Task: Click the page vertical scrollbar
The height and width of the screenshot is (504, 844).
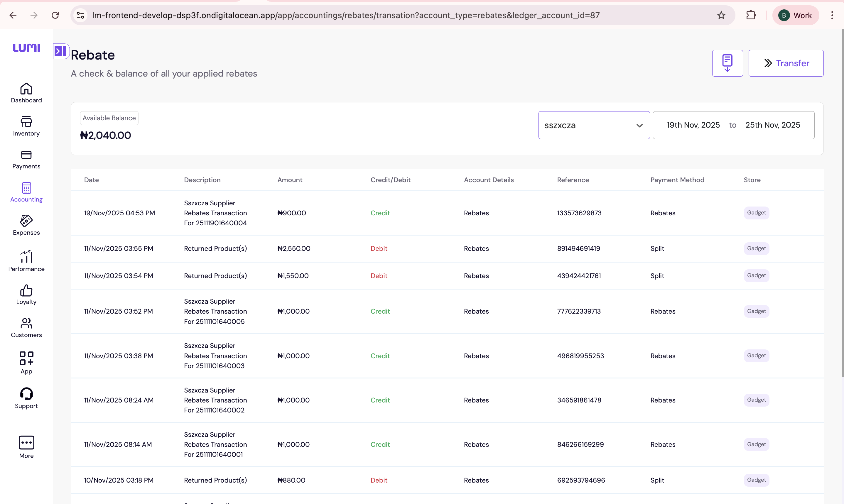Action: (842, 204)
